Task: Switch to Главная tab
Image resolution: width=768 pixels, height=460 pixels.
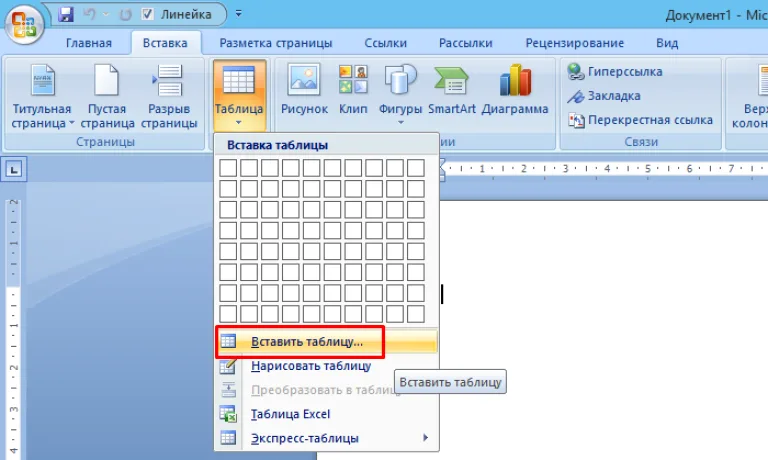Action: point(89,43)
